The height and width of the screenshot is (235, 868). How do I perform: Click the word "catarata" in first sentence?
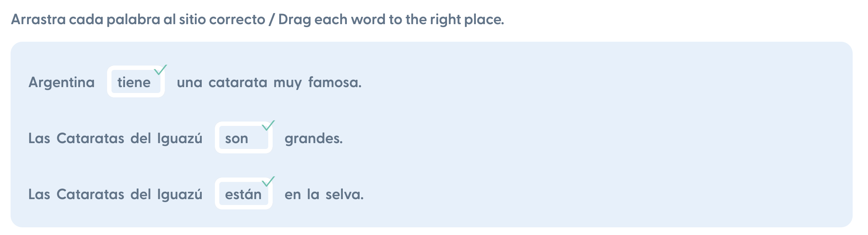pyautogui.click(x=238, y=82)
